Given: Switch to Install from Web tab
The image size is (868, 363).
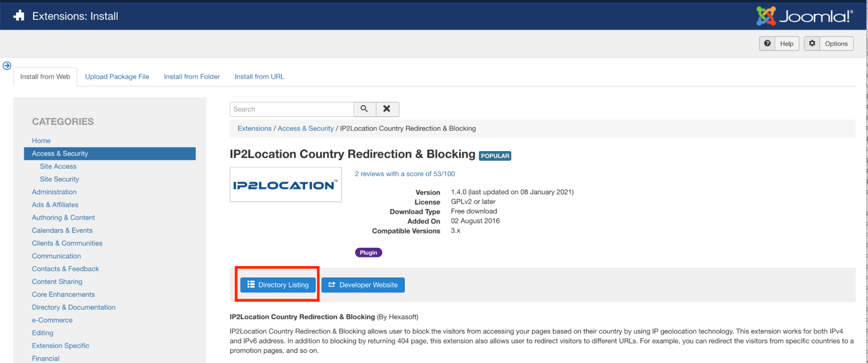Looking at the screenshot, I should [x=45, y=77].
